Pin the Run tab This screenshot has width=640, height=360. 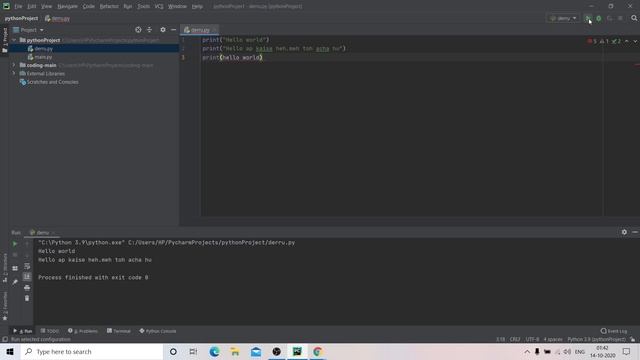click(x=15, y=282)
